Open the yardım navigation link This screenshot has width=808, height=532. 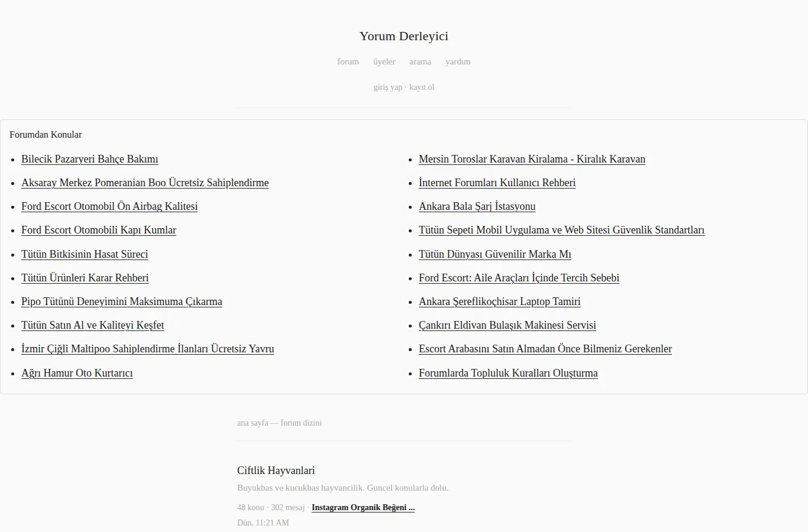[x=458, y=61]
